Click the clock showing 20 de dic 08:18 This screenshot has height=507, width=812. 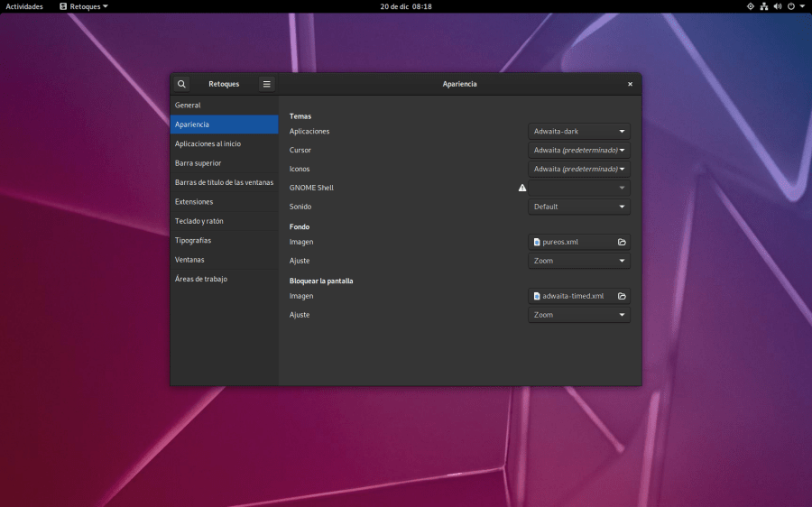click(405, 6)
